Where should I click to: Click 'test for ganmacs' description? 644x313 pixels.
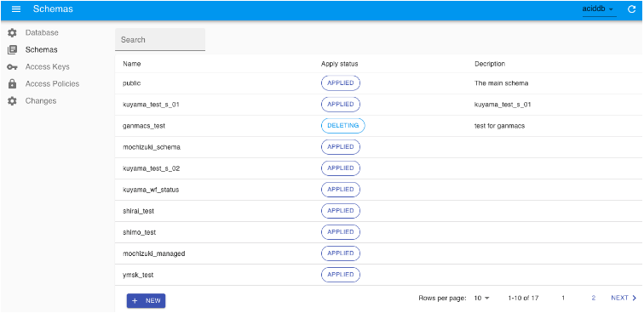click(x=499, y=126)
